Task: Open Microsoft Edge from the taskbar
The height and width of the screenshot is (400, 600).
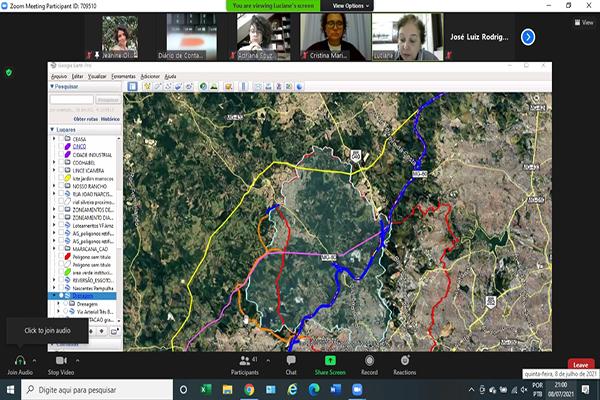Action: tap(314, 390)
